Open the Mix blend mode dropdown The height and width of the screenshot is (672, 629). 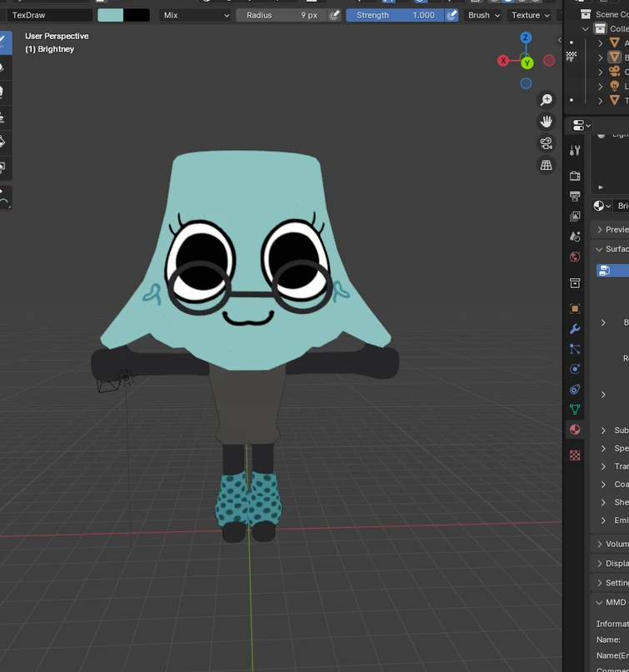196,15
